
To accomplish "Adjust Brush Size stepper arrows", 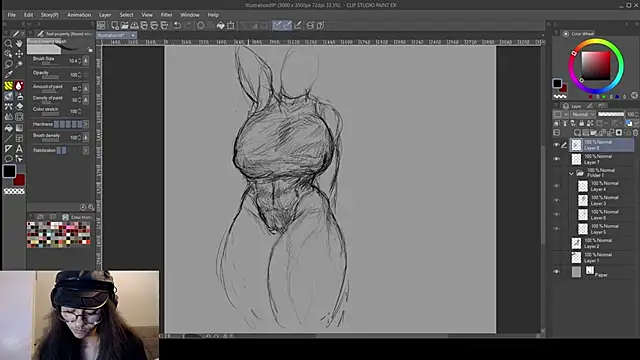I will pos(80,61).
